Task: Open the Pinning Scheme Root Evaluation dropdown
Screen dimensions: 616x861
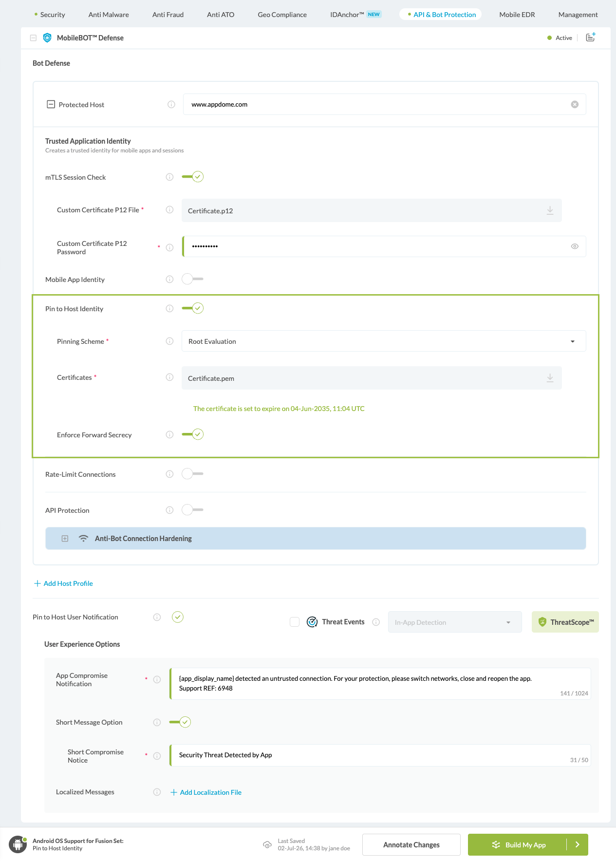Action: coord(384,341)
